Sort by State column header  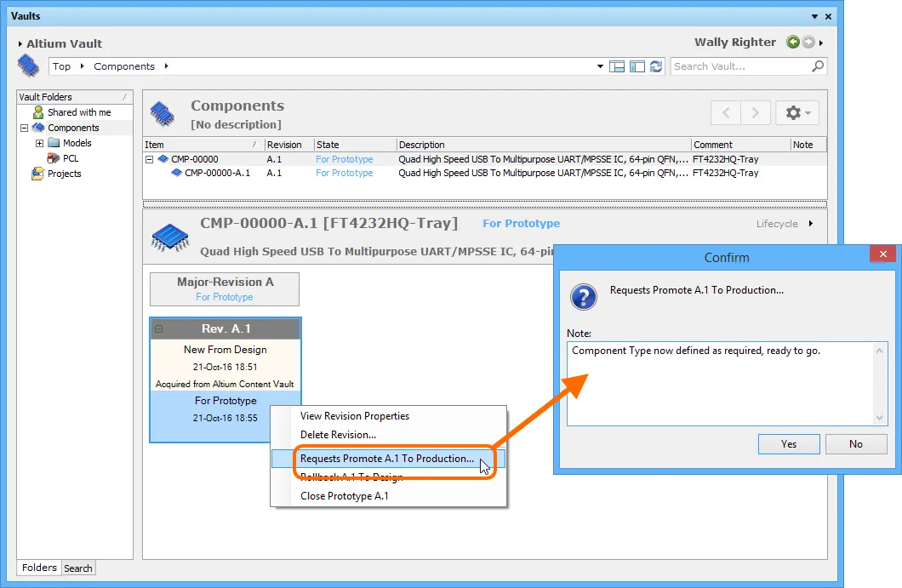tap(355, 145)
